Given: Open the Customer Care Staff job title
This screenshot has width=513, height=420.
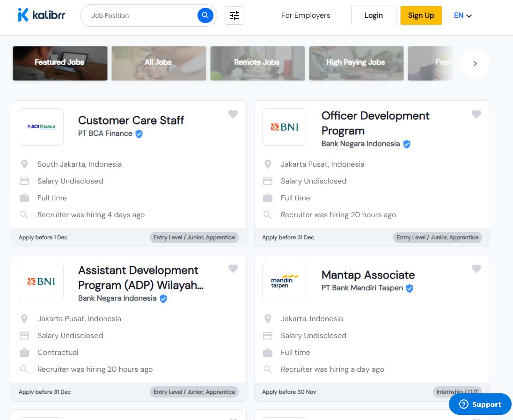Looking at the screenshot, I should (131, 120).
